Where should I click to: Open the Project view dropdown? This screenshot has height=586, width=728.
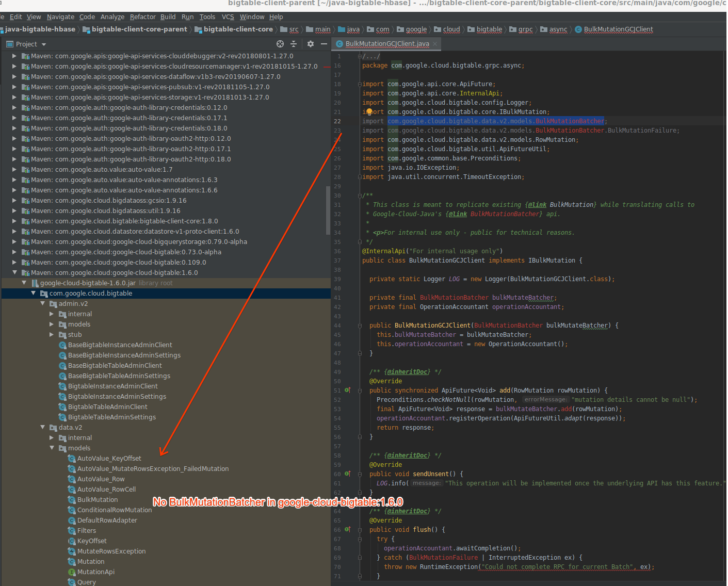(44, 44)
